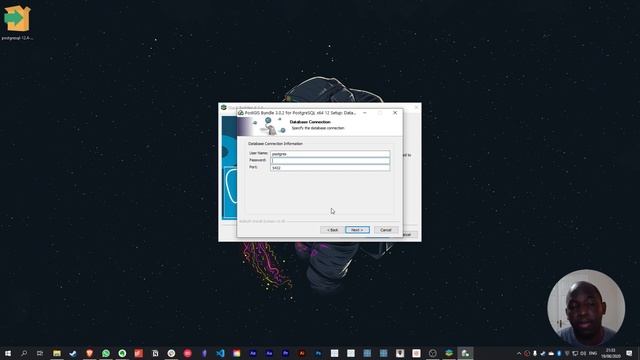Image resolution: width=640 pixels, height=360 pixels.
Task: Click the OneDrive cloud tray icon
Action: point(551,353)
